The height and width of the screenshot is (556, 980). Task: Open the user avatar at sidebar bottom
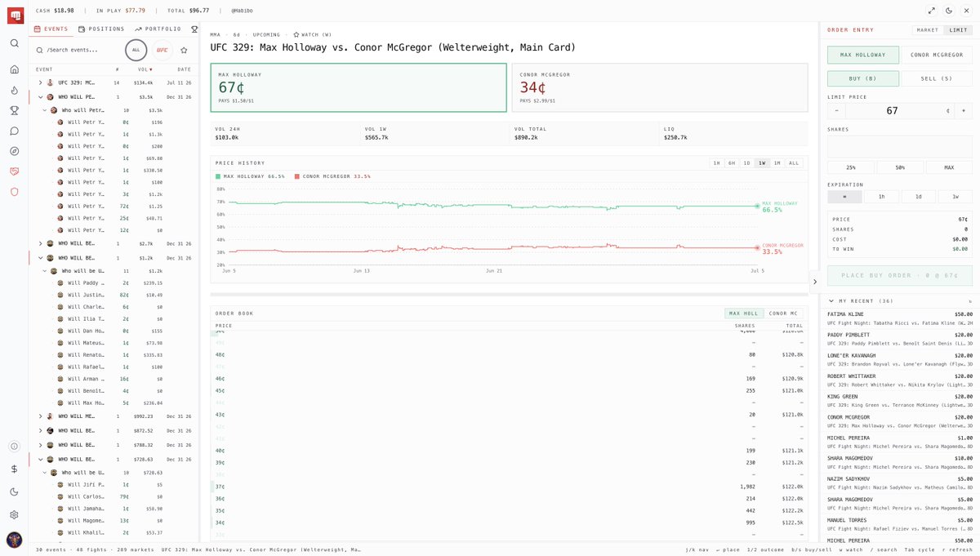coord(14,540)
